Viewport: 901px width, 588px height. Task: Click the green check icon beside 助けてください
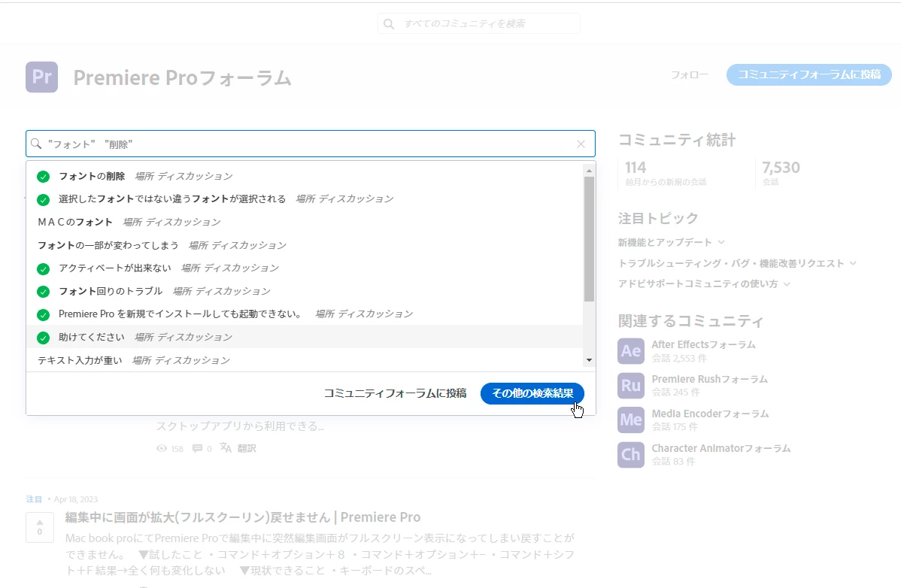pyautogui.click(x=43, y=338)
